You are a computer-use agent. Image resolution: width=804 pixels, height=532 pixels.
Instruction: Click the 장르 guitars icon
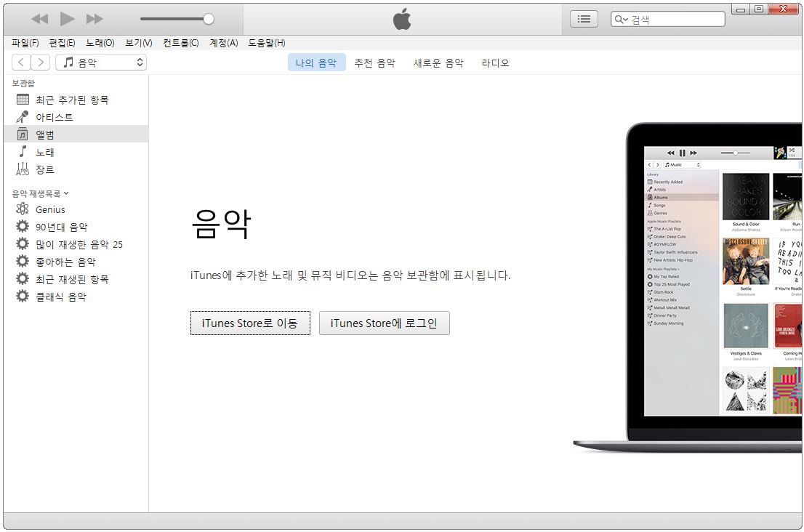tap(23, 169)
